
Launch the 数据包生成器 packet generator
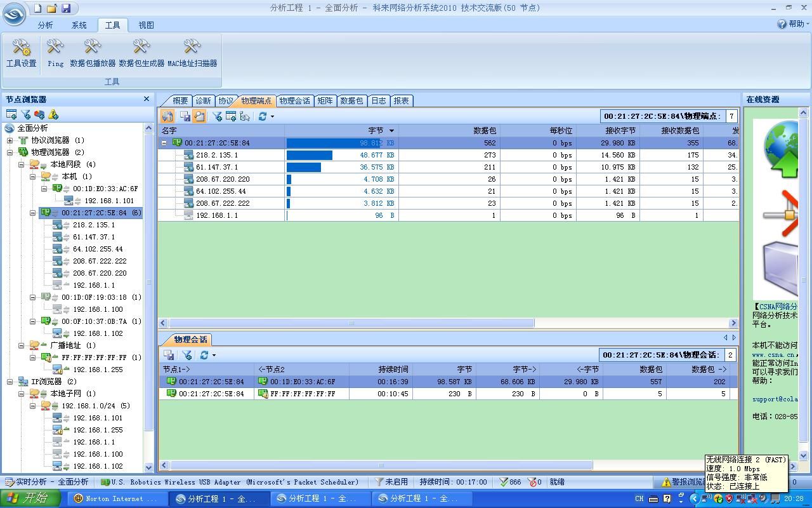click(141, 52)
